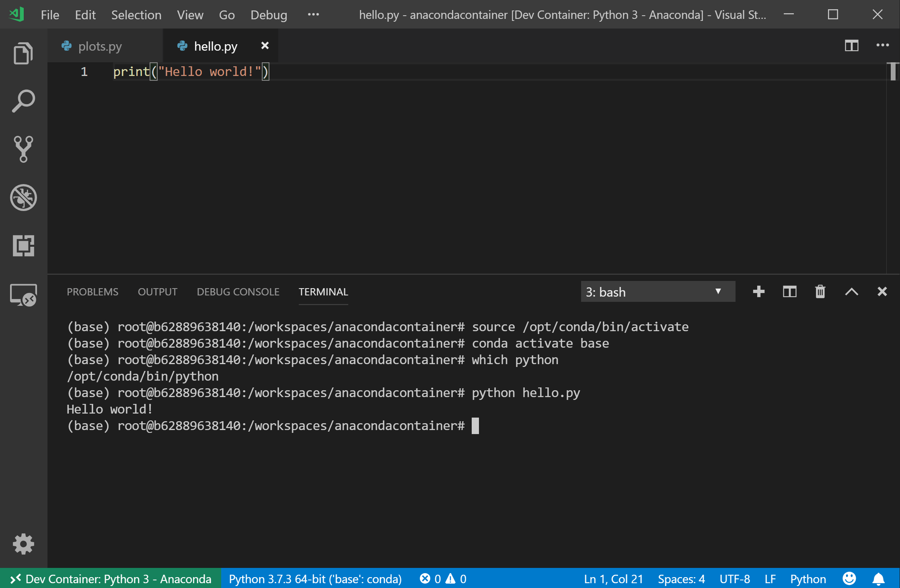The image size is (900, 588).
Task: Open the '3: bash' terminal dropdown
Action: pyautogui.click(x=658, y=292)
